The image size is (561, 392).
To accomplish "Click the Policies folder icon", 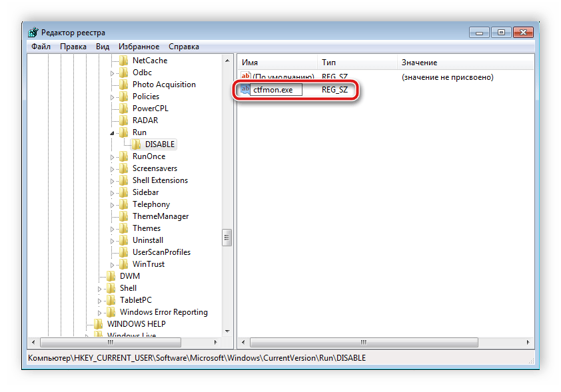I will [x=124, y=97].
